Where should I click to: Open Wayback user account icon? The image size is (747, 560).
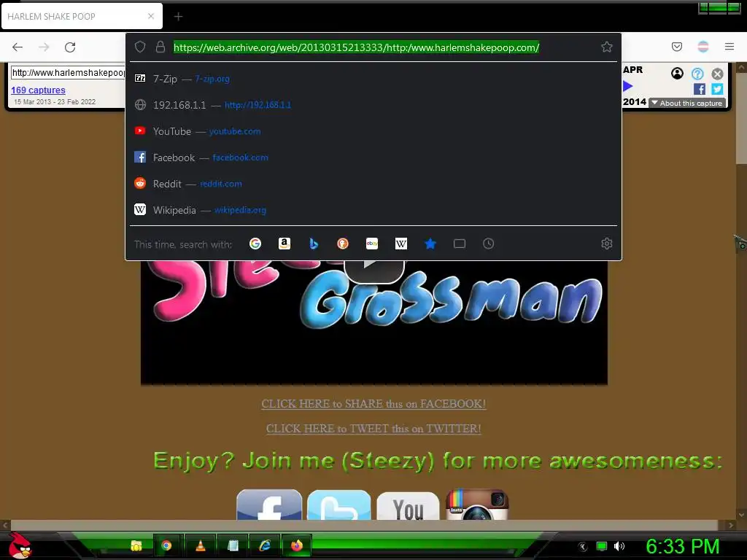tap(677, 74)
